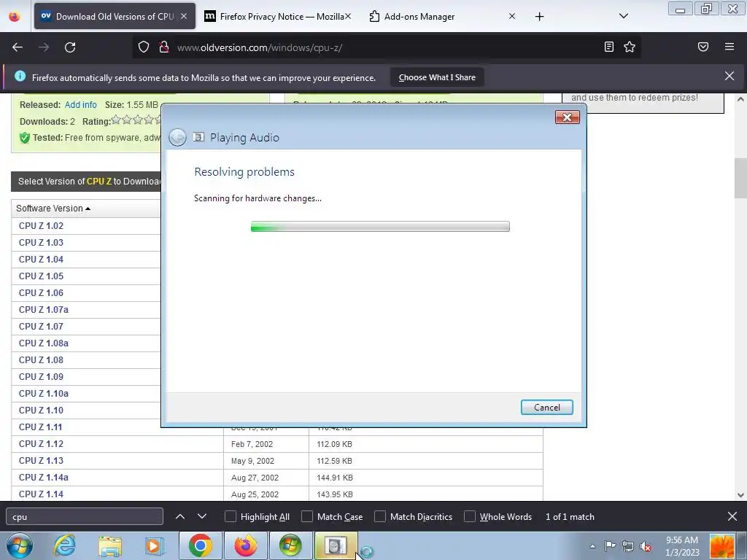747x560 pixels.
Task: Open the Windows Start orb
Action: [x=20, y=545]
